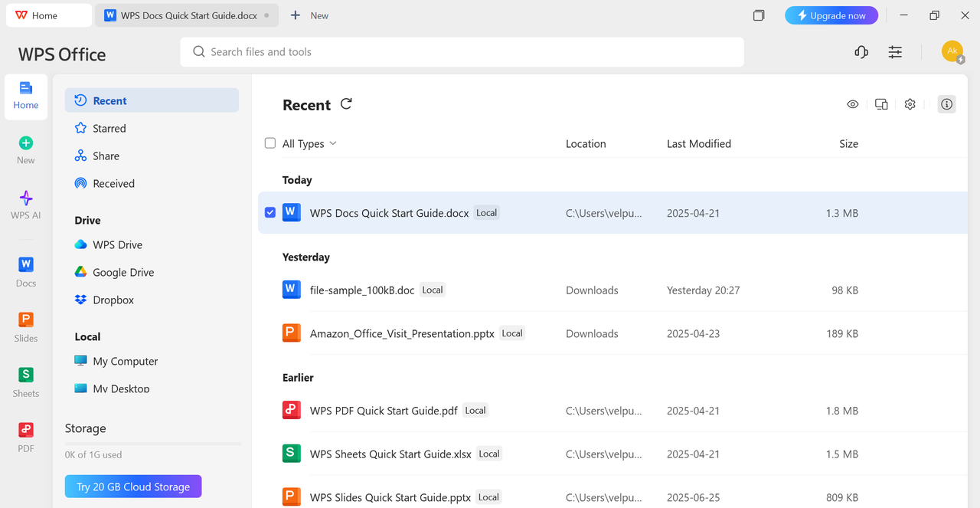Open WPS Sheets Quick Start Guide.xlsx

pos(390,454)
